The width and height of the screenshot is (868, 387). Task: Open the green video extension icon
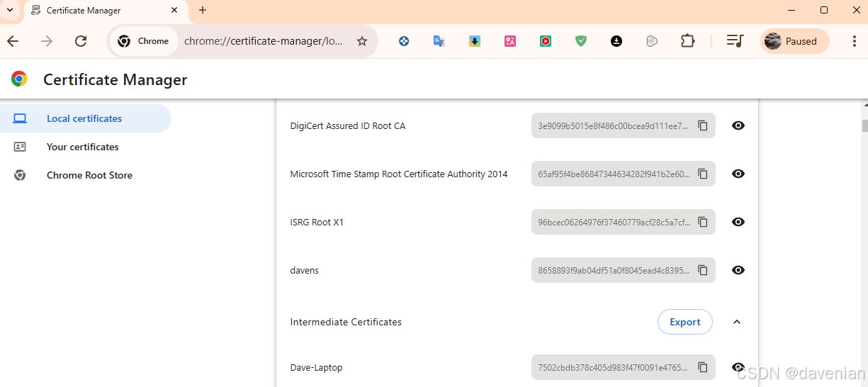pyautogui.click(x=546, y=41)
